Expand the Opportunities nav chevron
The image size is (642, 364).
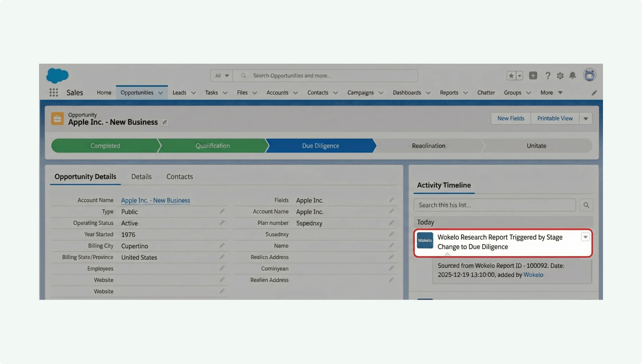(160, 93)
